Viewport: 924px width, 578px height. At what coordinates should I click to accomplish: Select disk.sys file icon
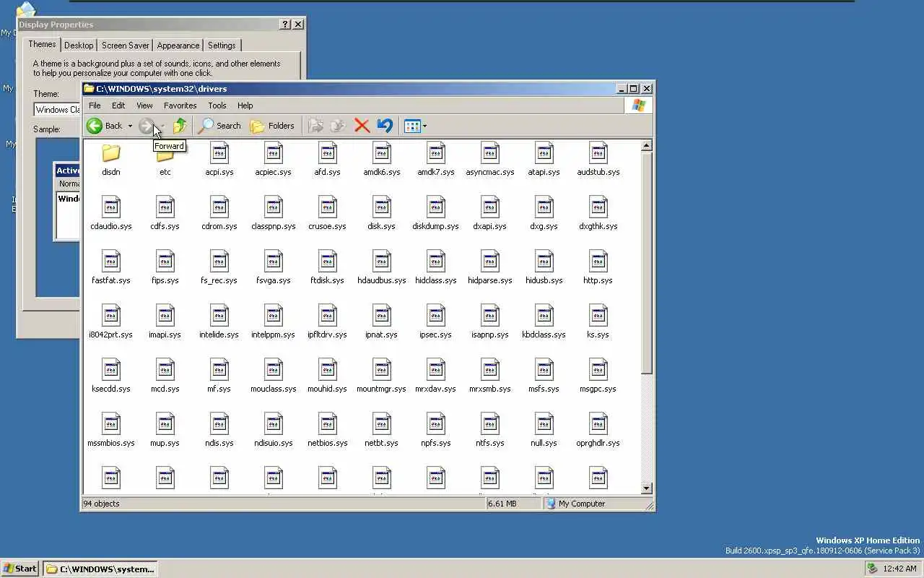point(382,207)
